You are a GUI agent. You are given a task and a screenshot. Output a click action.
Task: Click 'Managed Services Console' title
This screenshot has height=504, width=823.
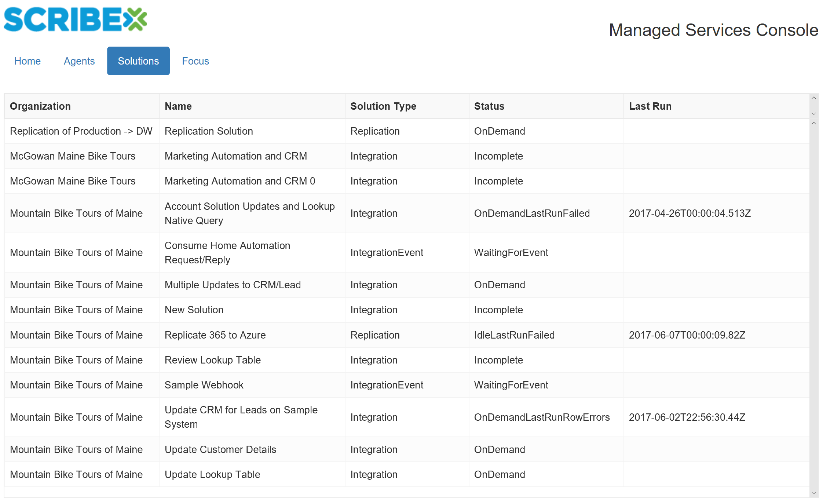pos(713,30)
